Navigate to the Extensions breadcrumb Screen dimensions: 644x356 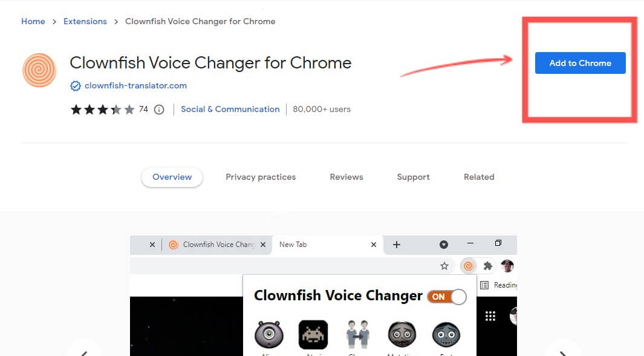(85, 21)
